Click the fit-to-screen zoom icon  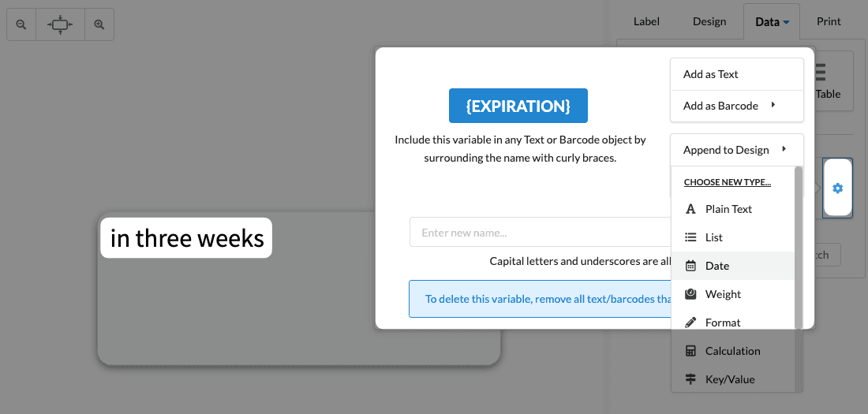point(60,25)
